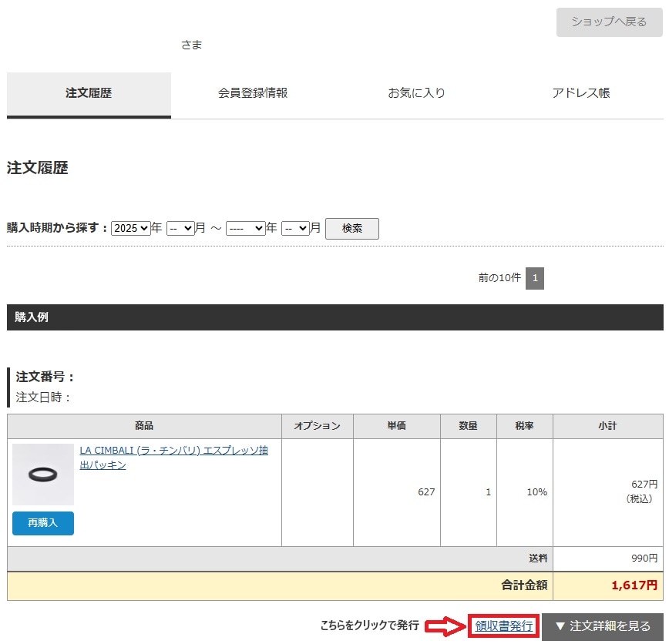This screenshot has width=669, height=644.
Task: Click the 購入例 section header bar
Action: [x=334, y=317]
